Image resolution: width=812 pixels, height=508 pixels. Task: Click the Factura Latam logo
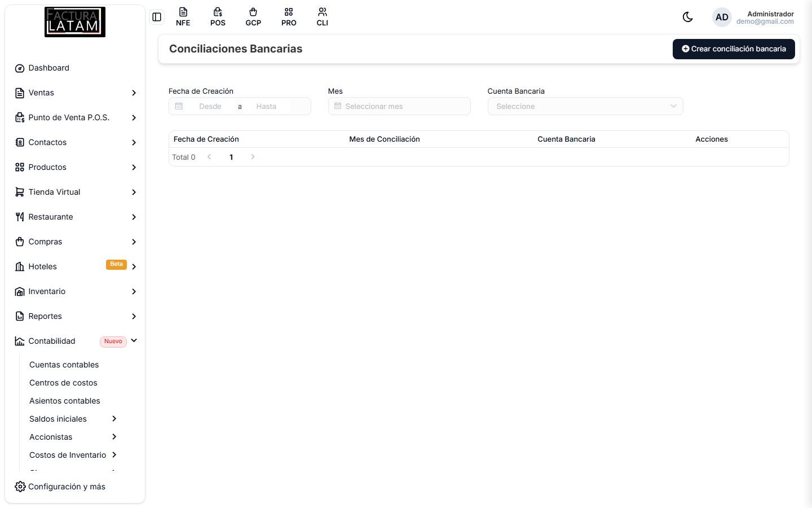click(75, 22)
